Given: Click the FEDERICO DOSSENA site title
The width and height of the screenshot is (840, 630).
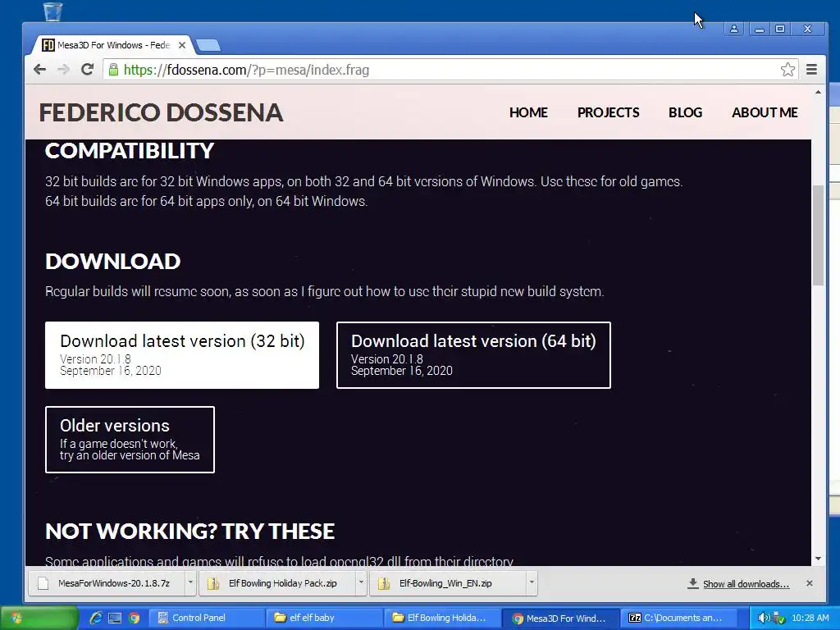Looking at the screenshot, I should tap(161, 112).
